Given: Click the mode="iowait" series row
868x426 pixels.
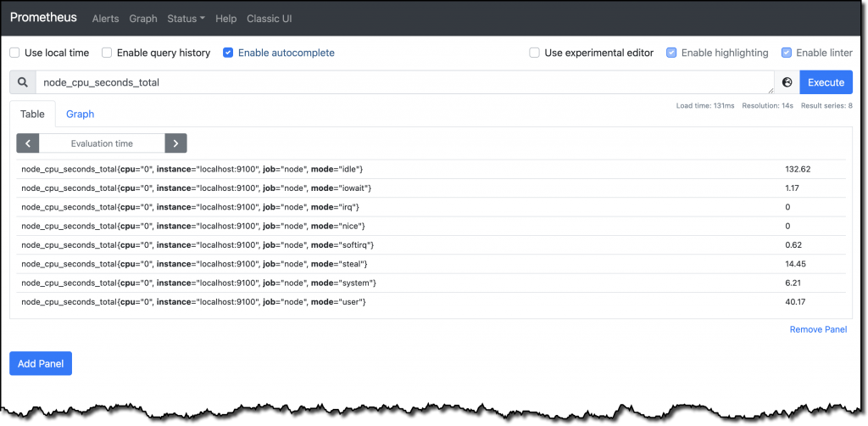Looking at the screenshot, I should click(x=431, y=188).
